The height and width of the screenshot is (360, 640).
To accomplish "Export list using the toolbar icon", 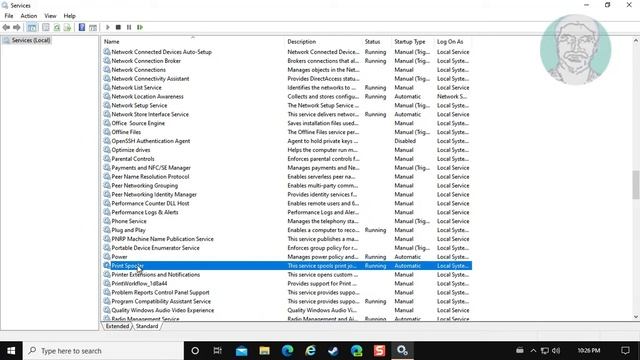I will [x=67, y=27].
